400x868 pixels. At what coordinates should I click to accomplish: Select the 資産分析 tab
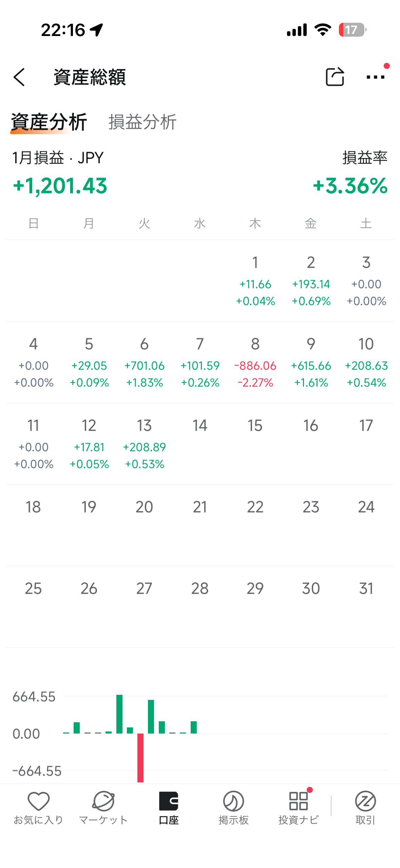tap(49, 122)
